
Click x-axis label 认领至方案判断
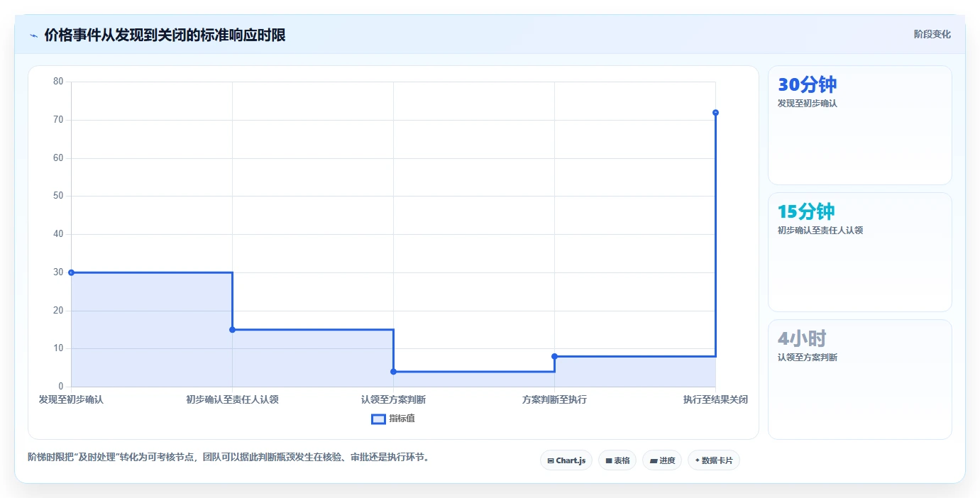pyautogui.click(x=393, y=399)
